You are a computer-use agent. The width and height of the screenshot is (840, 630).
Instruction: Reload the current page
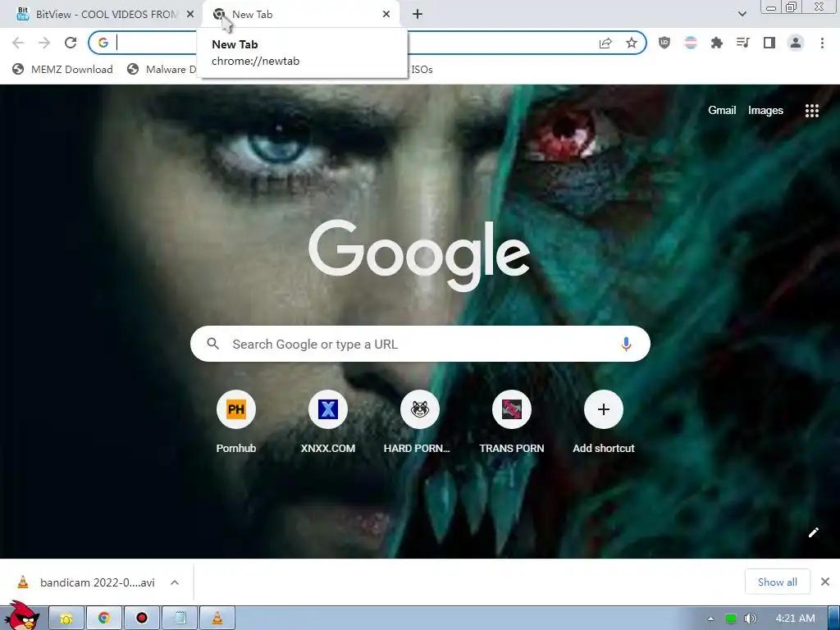[x=71, y=43]
